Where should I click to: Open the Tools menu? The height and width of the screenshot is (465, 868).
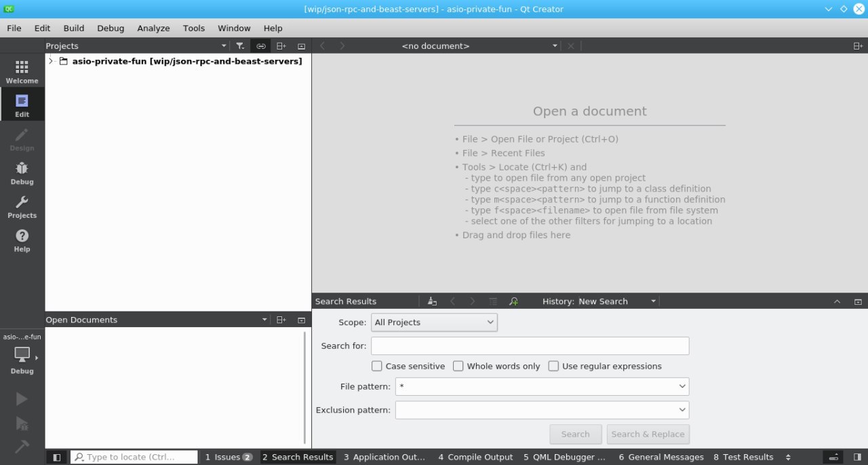[x=194, y=28]
